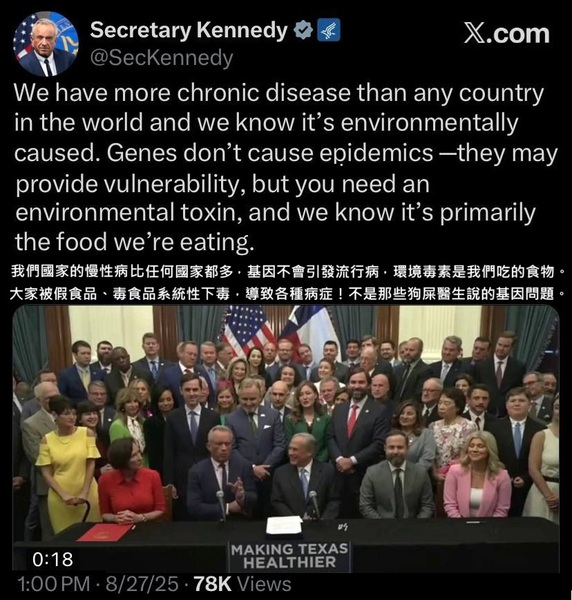Viewport: 572px width, 600px height.
Task: Click the 0:18 video duration label
Action: [53, 559]
